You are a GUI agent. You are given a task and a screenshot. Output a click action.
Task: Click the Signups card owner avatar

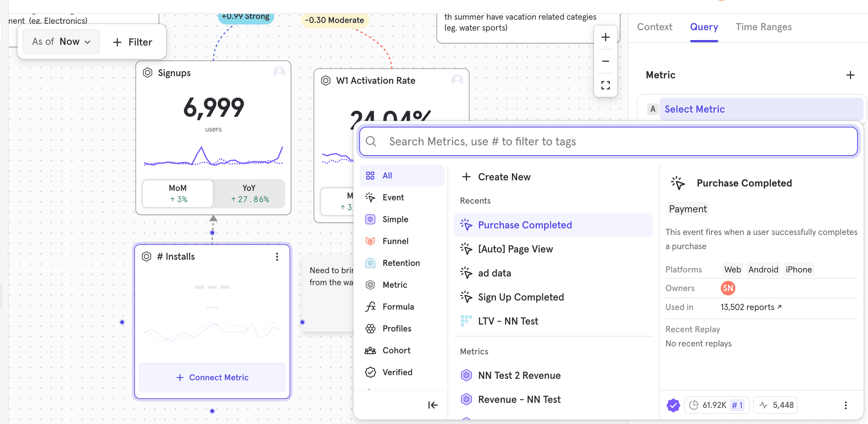pyautogui.click(x=279, y=72)
